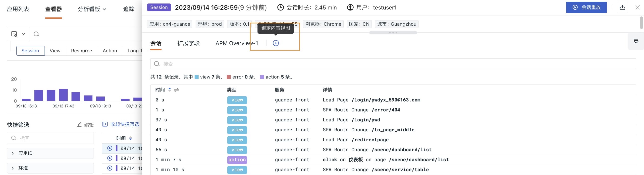
Task: Select the View data type tab
Action: click(55, 51)
